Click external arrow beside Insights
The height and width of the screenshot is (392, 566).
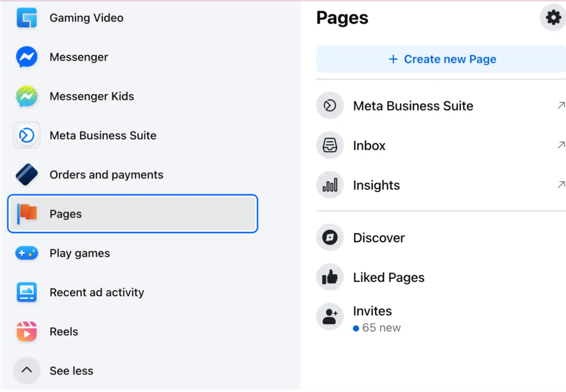click(561, 185)
